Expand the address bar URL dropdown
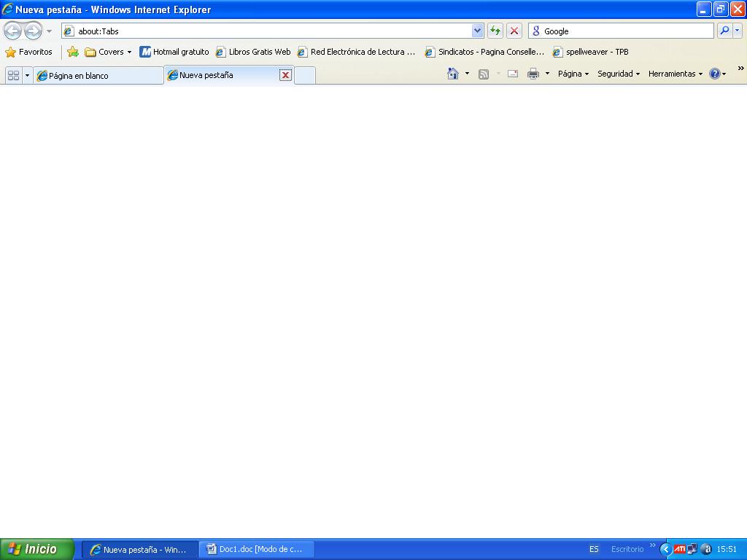The width and height of the screenshot is (747, 560). tap(478, 31)
